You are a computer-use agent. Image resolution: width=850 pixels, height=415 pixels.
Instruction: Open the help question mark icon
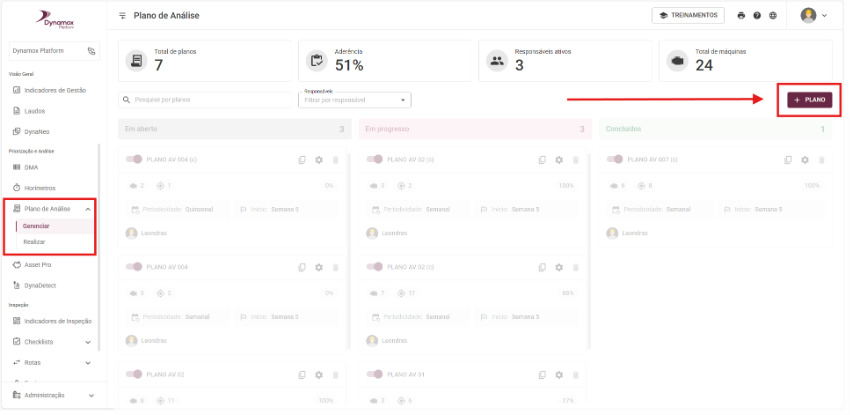coord(757,16)
